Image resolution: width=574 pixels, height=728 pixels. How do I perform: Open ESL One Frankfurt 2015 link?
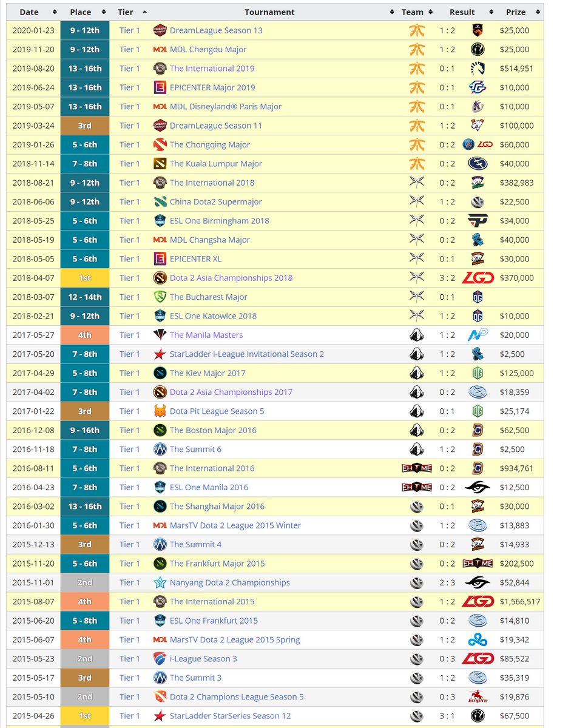tap(214, 621)
